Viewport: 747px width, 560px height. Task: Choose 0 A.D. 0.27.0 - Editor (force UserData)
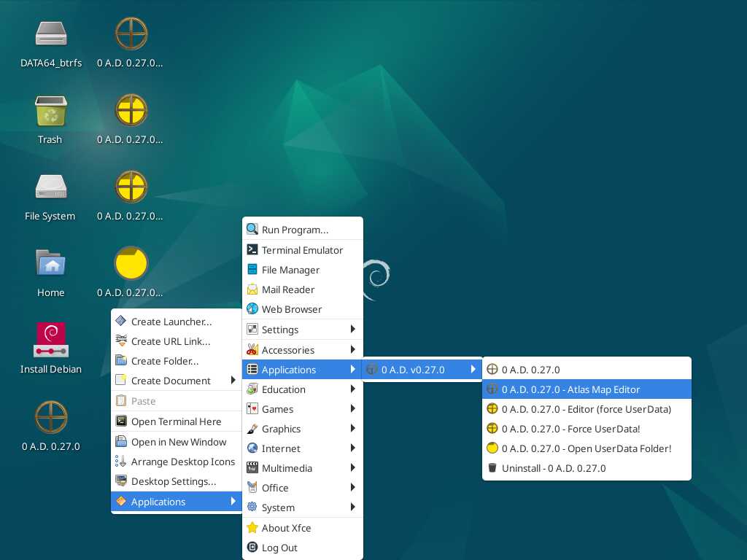587,409
